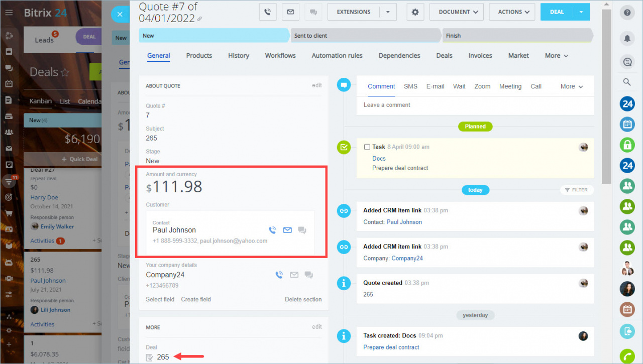Click Quick Deal in background Kanban
The image size is (643, 364).
[x=80, y=159]
